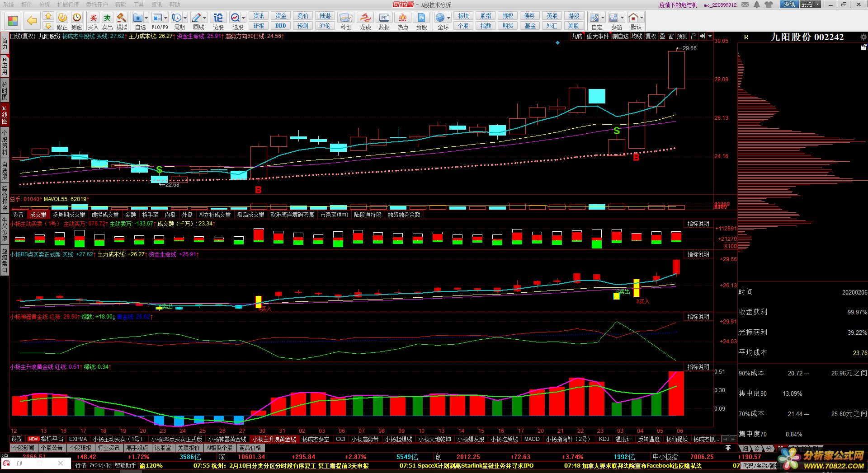Open the 个股新闻 link

point(23,448)
